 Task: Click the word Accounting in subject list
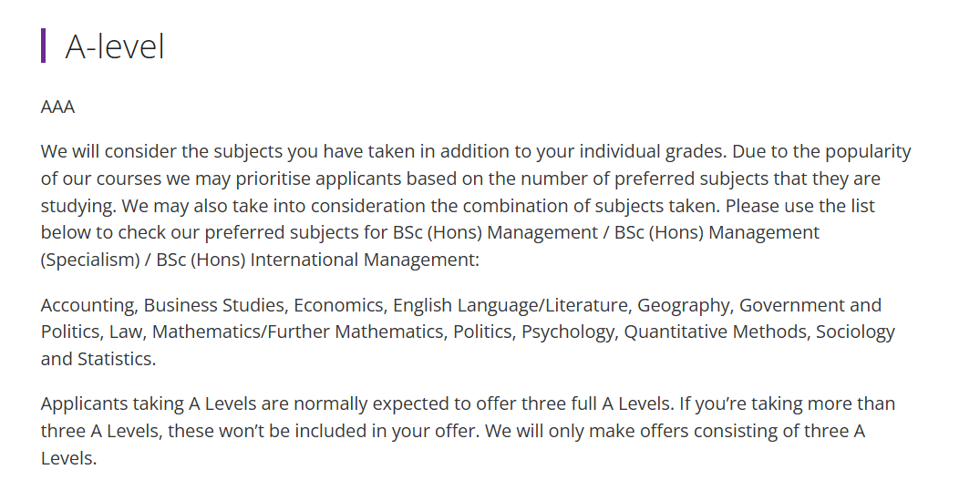click(88, 305)
